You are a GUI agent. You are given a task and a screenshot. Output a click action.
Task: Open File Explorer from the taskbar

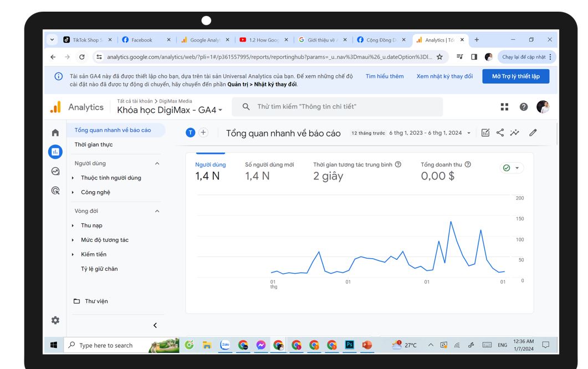click(207, 345)
